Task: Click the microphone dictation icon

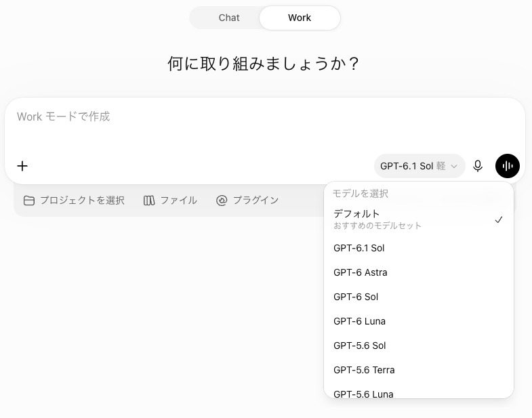Action: coord(478,166)
